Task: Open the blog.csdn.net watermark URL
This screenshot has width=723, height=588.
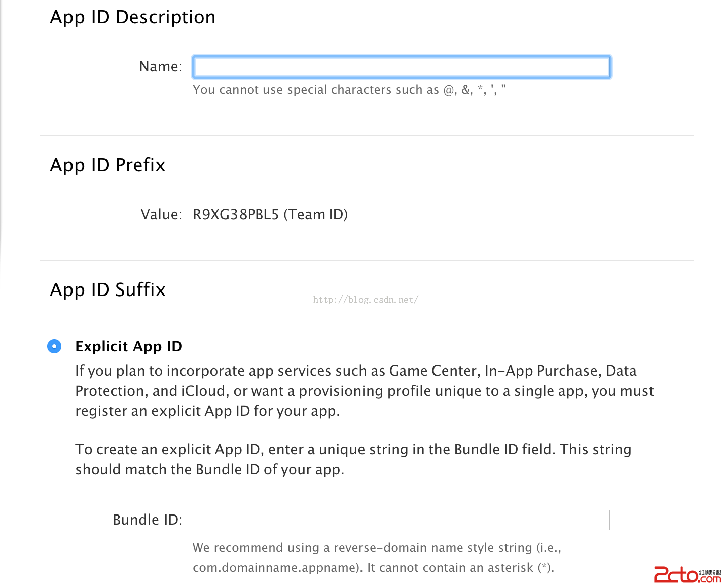Action: click(x=366, y=300)
